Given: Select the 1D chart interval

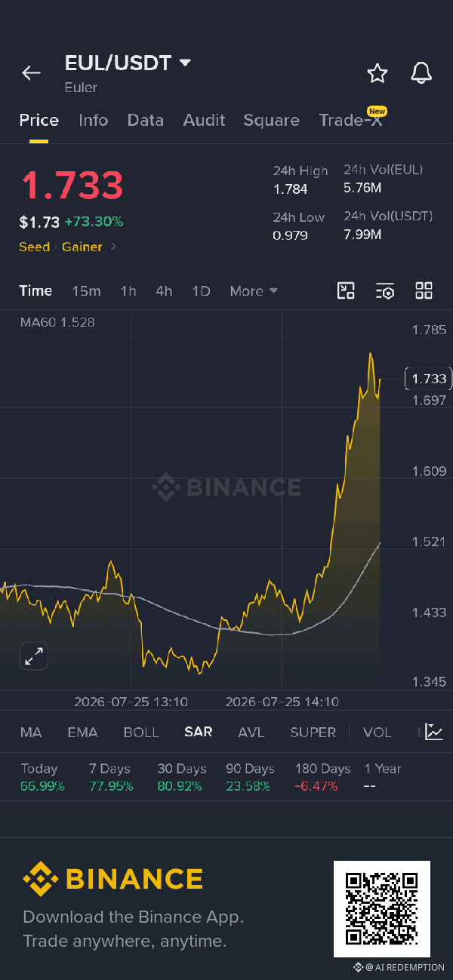Looking at the screenshot, I should click(x=201, y=290).
